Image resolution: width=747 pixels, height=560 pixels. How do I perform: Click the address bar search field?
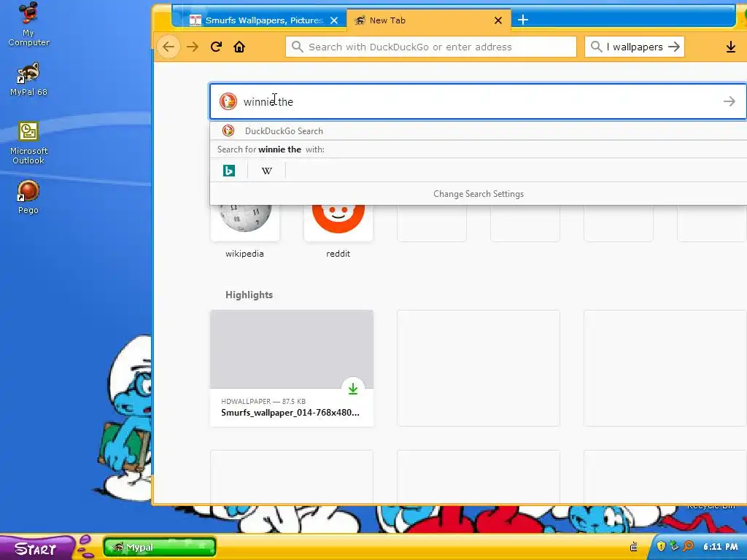(431, 47)
